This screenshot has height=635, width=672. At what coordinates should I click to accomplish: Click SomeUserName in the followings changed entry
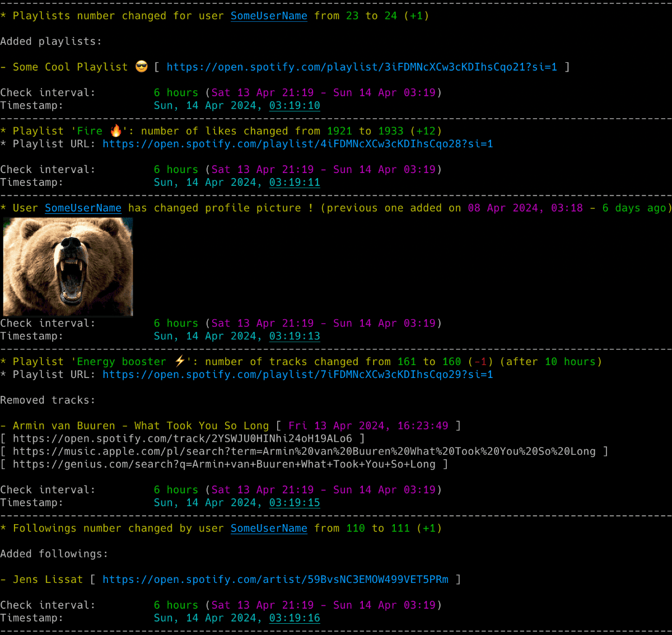(x=269, y=528)
